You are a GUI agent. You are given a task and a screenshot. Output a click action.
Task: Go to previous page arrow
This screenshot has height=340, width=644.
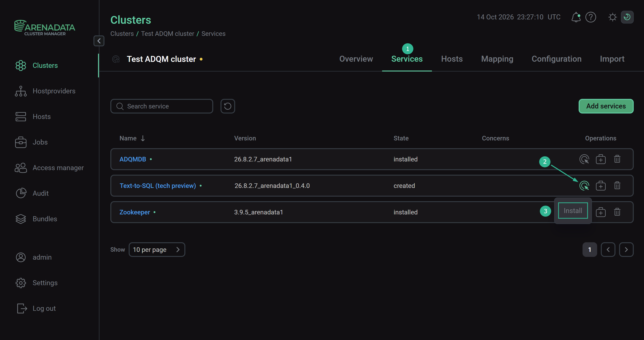608,250
